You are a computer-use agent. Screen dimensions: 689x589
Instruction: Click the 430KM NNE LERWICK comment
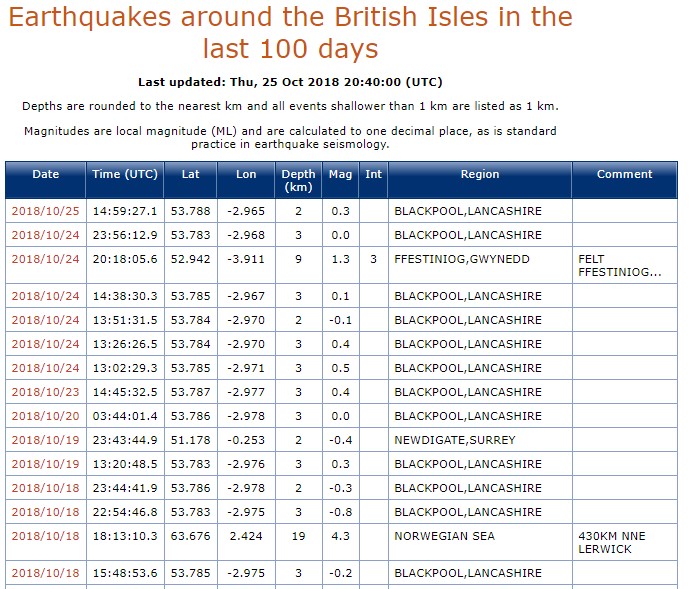[612, 542]
